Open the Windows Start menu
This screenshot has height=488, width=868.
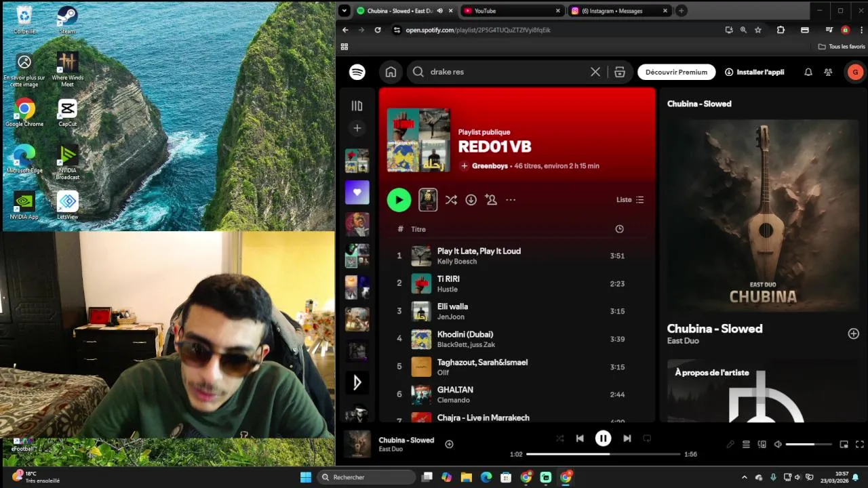[306, 477]
